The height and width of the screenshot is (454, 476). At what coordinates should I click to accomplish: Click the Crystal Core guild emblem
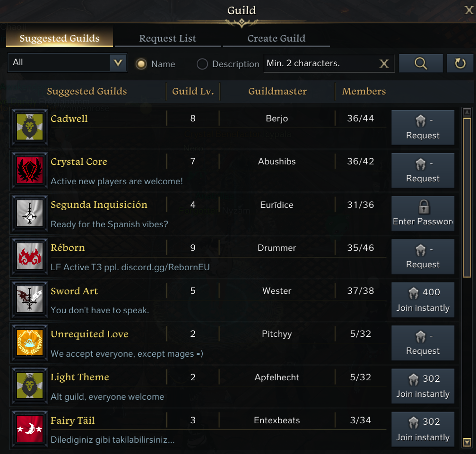[30, 170]
